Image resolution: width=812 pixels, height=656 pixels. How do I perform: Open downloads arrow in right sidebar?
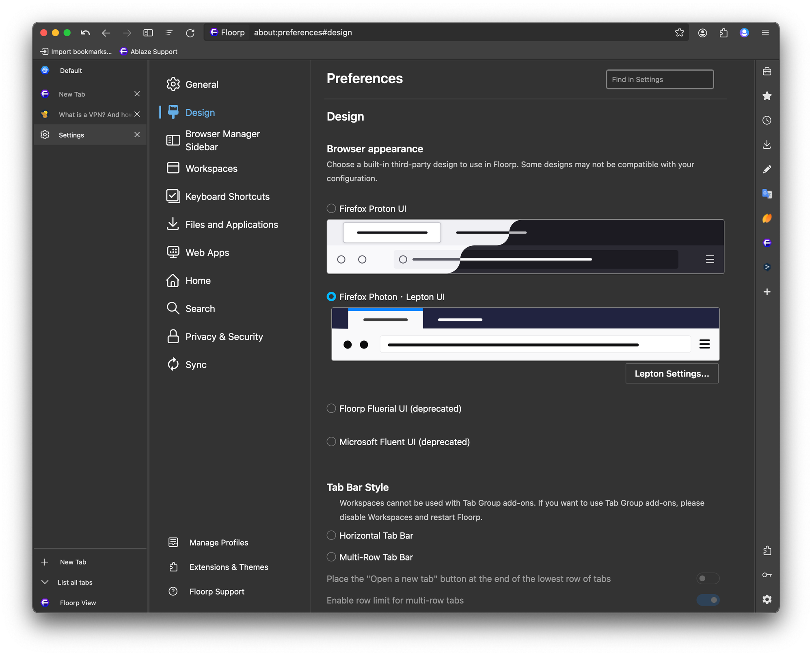coord(767,145)
